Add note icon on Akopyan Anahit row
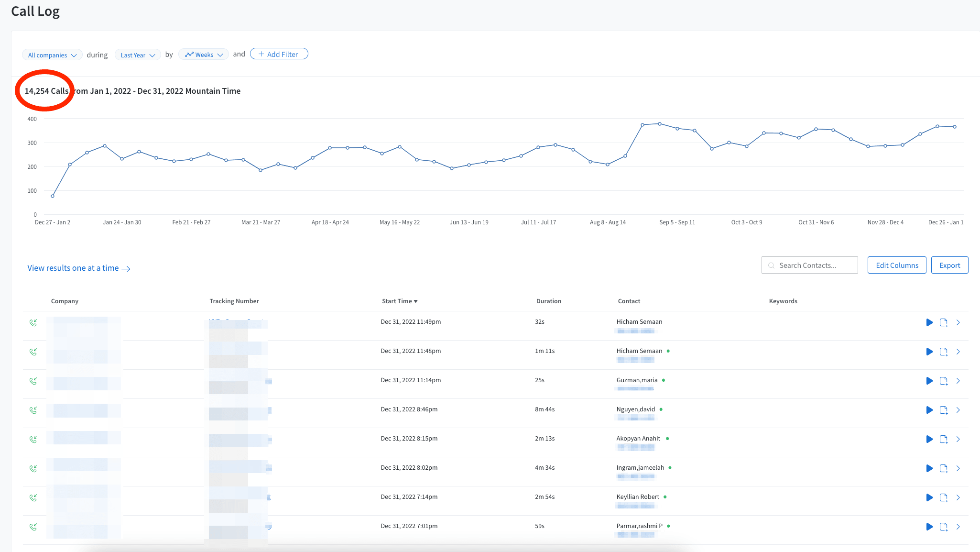This screenshot has height=552, width=980. [x=944, y=439]
